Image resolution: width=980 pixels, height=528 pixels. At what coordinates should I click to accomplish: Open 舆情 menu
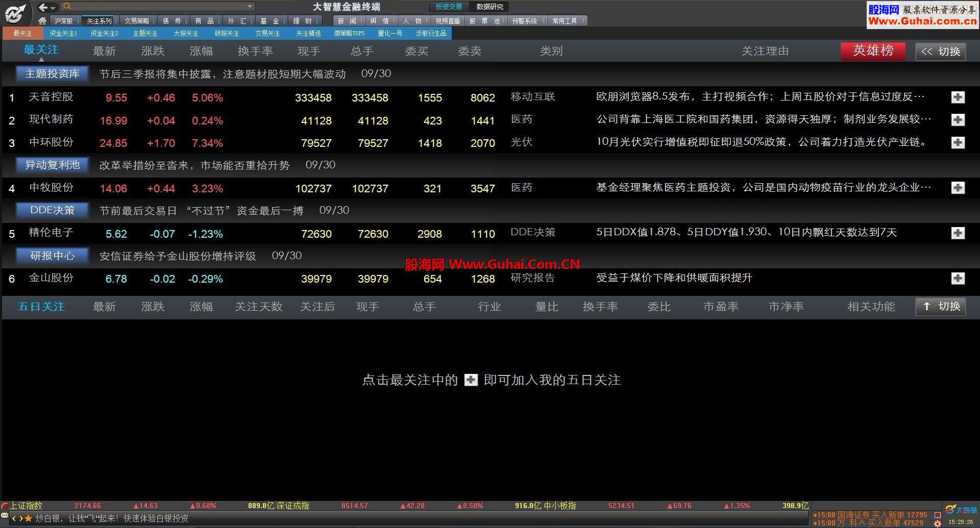coord(381,21)
